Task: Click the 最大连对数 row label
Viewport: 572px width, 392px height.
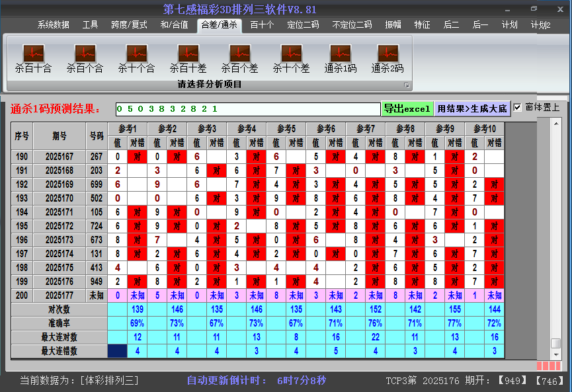Action: 59,337
